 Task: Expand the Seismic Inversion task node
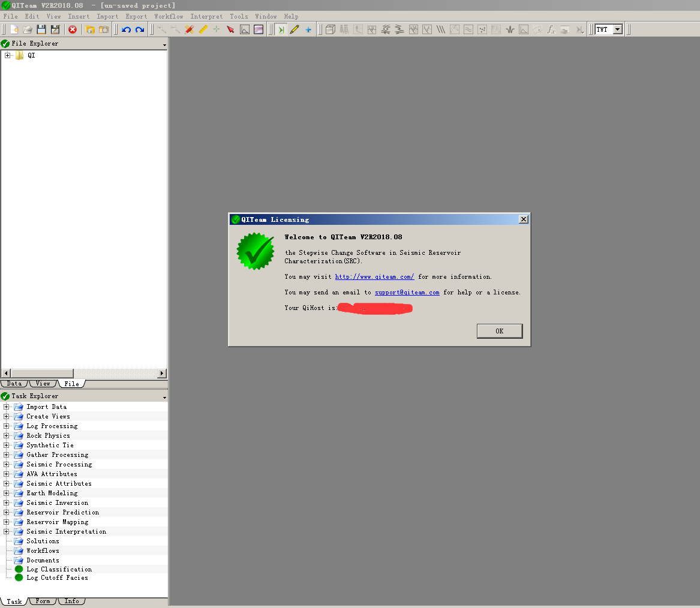tap(6, 502)
